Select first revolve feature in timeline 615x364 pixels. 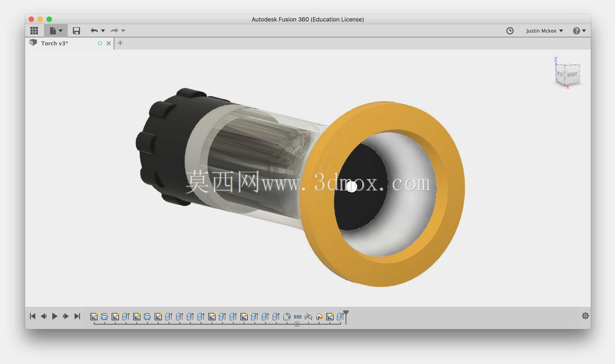104,317
